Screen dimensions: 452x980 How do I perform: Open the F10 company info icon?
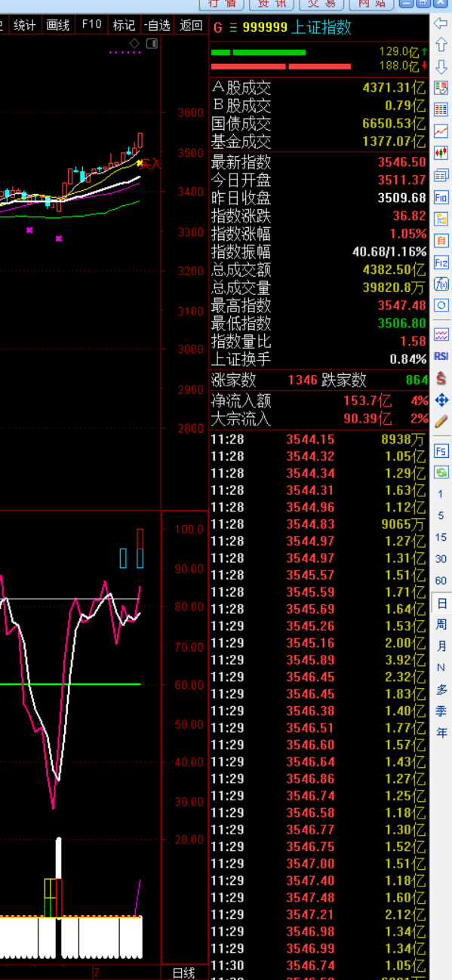pyautogui.click(x=441, y=198)
